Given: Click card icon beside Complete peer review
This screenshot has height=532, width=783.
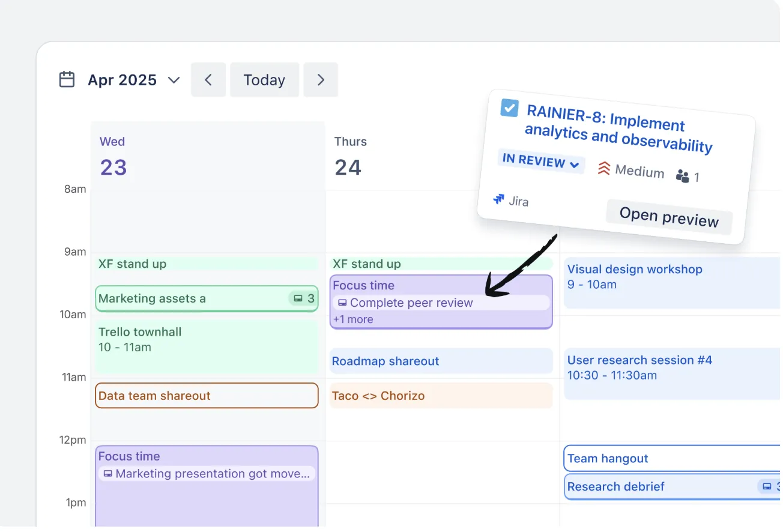Looking at the screenshot, I should coord(342,303).
